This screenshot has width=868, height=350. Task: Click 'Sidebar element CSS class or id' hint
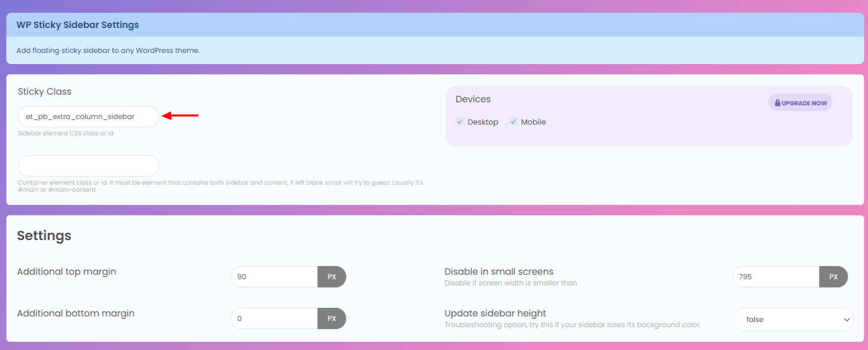coord(66,133)
